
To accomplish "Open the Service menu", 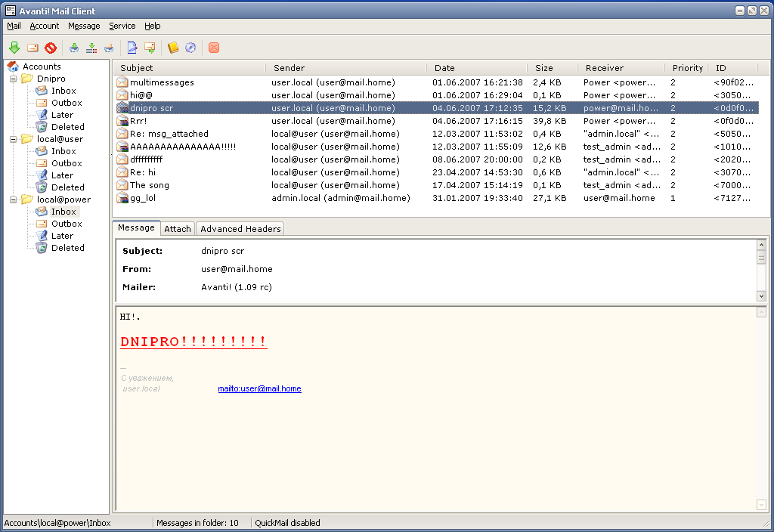I will tap(122, 26).
